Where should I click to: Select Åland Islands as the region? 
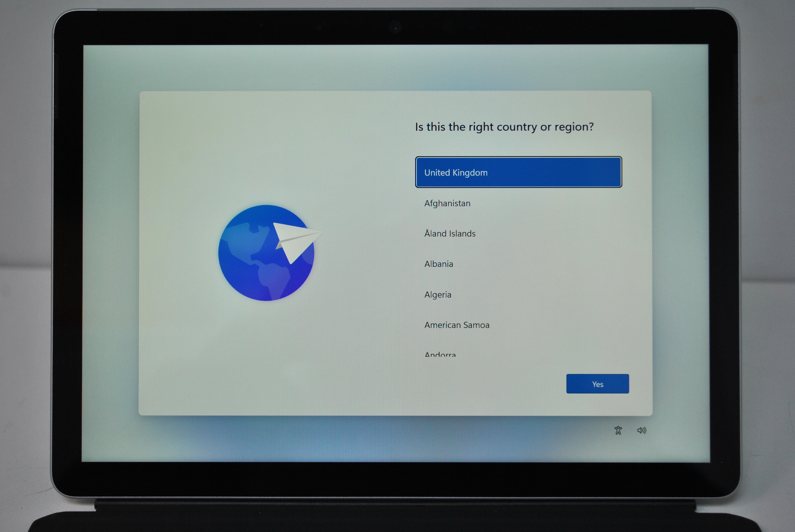[x=450, y=233]
